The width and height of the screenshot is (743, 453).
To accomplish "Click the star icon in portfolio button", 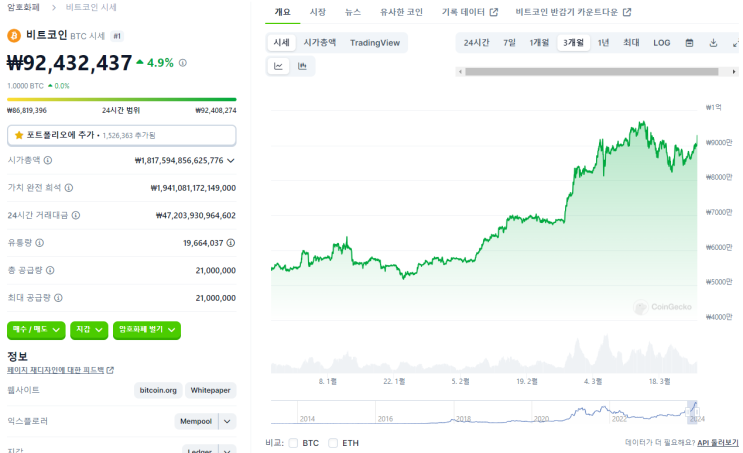I will tap(19, 136).
